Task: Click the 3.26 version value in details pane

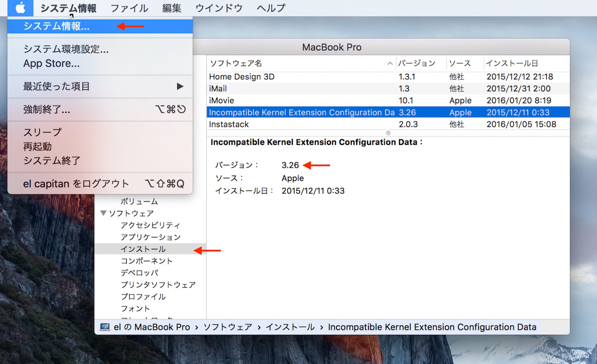Action: 290,165
